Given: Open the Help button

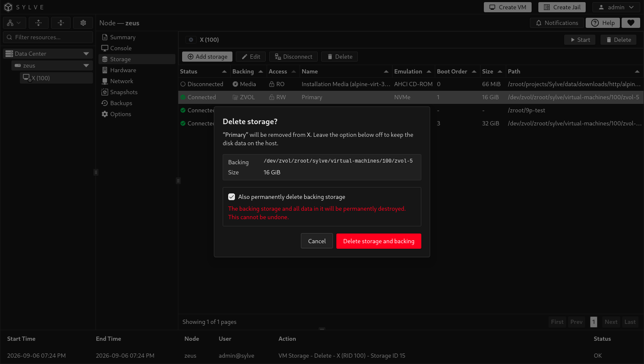Looking at the screenshot, I should 603,23.
